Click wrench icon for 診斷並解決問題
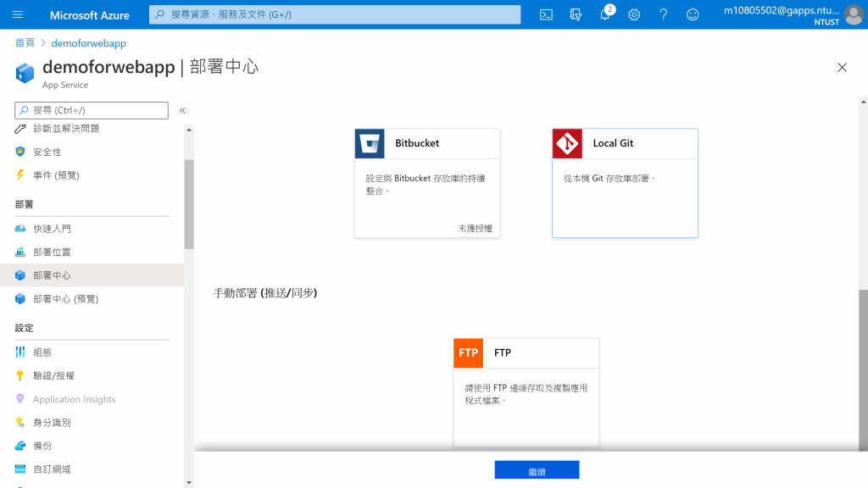Screen dimensions: 868x488 click(20, 129)
